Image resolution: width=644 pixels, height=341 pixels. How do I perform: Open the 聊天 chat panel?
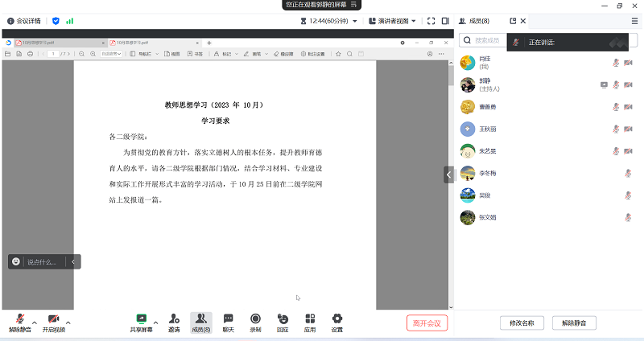(228, 320)
